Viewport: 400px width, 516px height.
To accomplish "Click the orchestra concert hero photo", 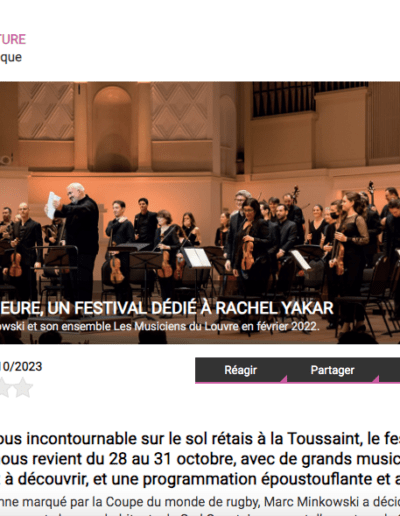I will pyautogui.click(x=200, y=213).
